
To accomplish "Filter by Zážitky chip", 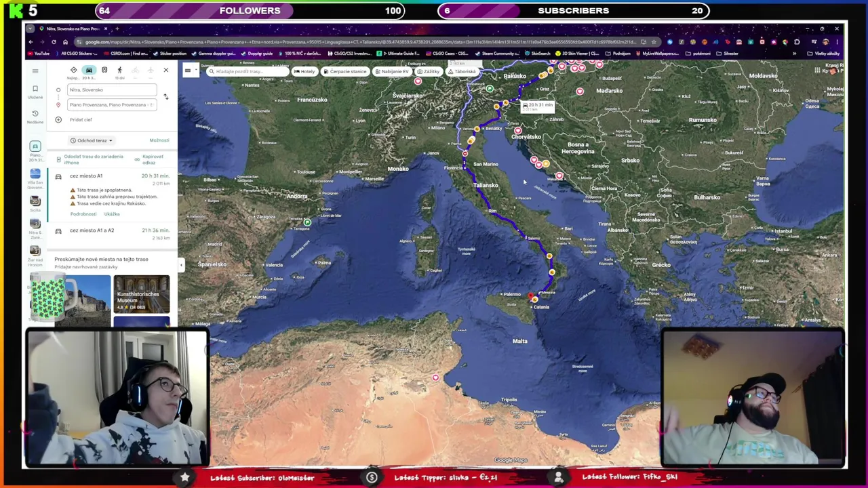I will tap(428, 71).
